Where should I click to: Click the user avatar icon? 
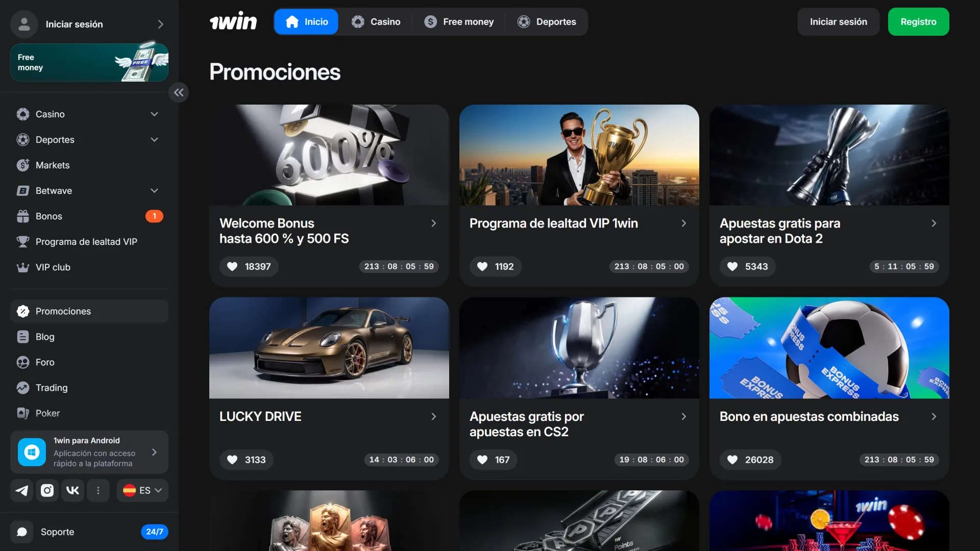(24, 24)
